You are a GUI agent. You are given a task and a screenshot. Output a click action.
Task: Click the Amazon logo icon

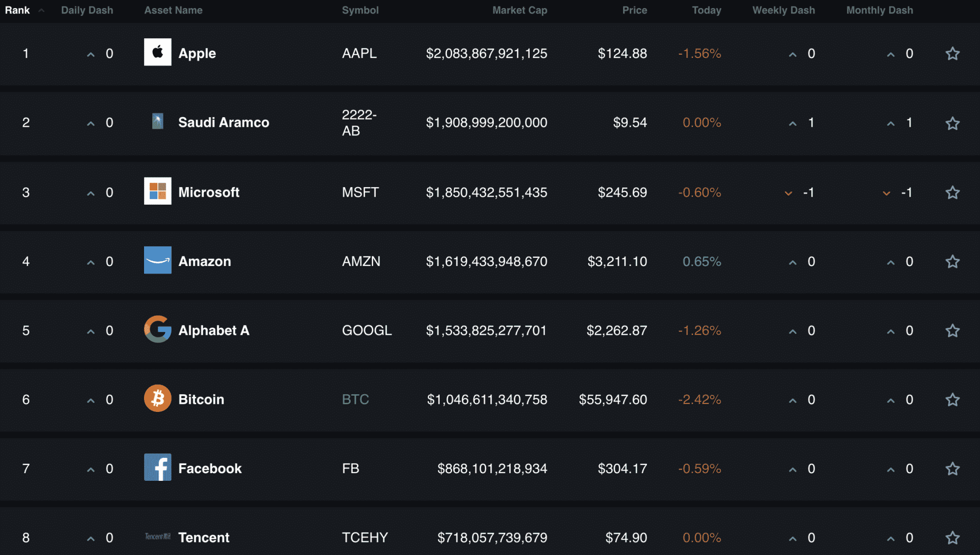pyautogui.click(x=157, y=260)
